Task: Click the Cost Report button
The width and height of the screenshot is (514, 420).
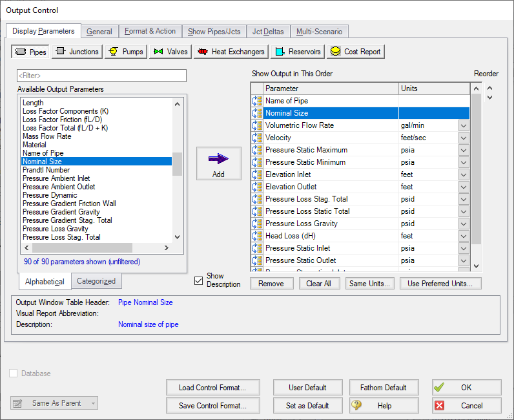Action: (x=355, y=52)
